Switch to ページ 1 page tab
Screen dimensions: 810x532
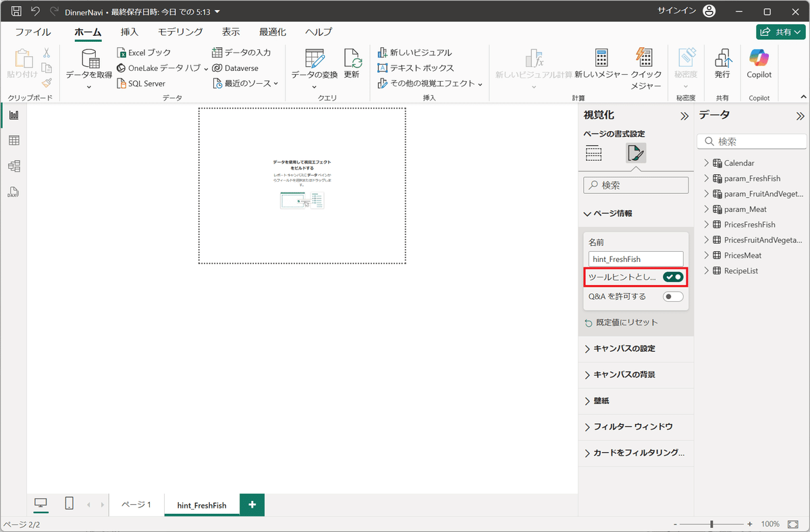point(137,504)
